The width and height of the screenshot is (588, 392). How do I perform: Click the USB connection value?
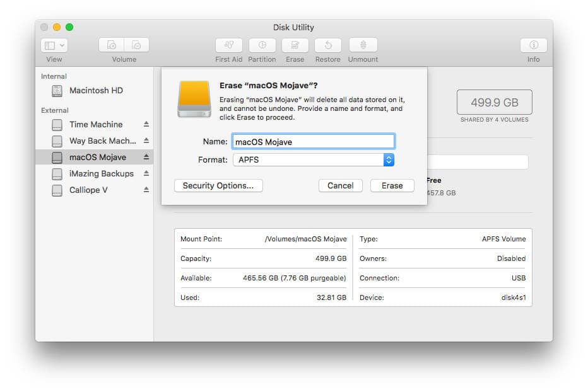[519, 278]
